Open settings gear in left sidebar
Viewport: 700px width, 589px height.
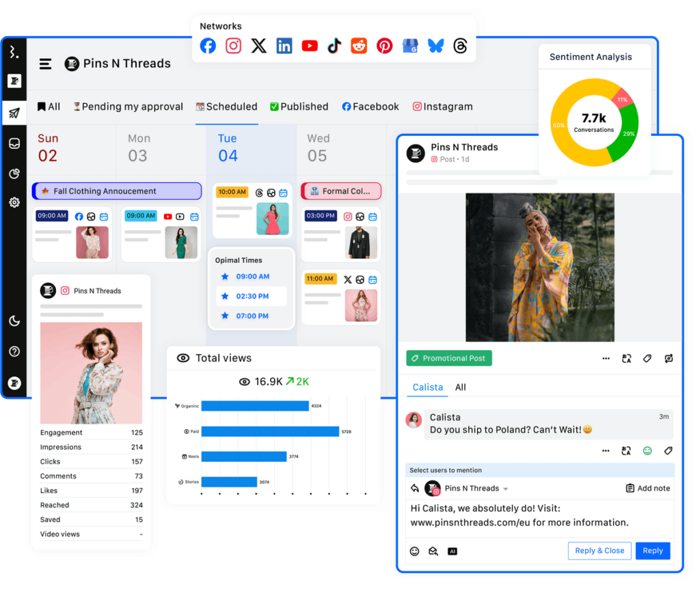(x=14, y=203)
